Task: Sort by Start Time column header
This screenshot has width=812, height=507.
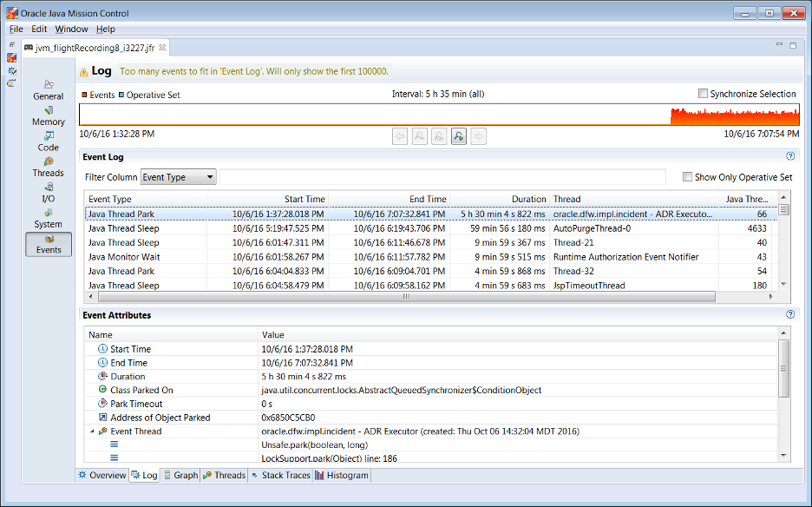Action: point(267,199)
